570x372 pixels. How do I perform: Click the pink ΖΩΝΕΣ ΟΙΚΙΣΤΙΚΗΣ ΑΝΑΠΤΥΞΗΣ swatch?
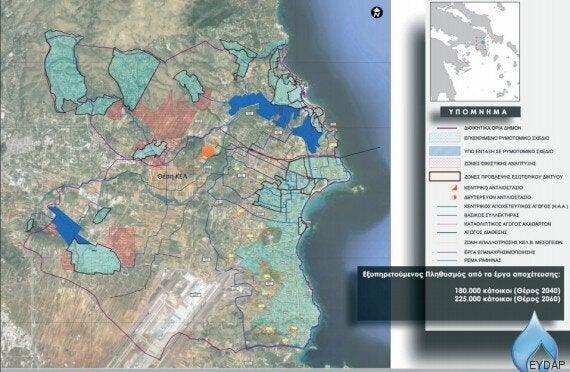click(x=445, y=164)
